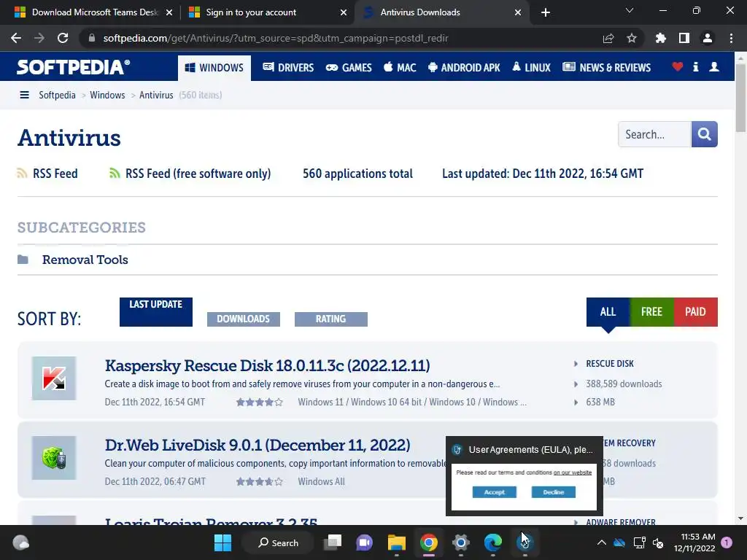This screenshot has width=747, height=560.
Task: Click the red heart favorites icon
Action: tap(678, 66)
